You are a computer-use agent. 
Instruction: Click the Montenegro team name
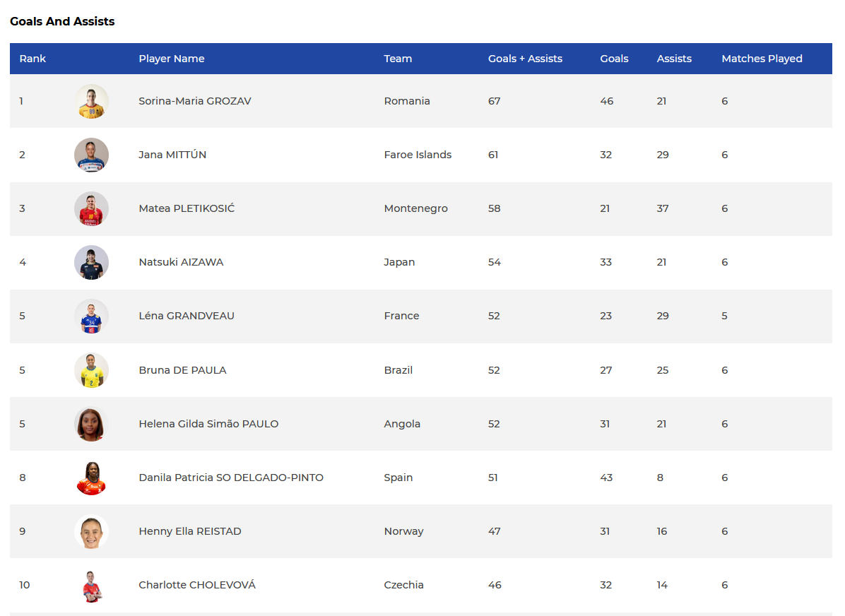pyautogui.click(x=415, y=208)
